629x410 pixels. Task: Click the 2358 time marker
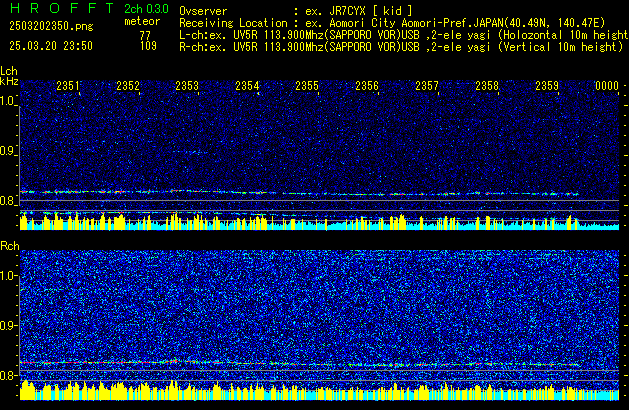(x=487, y=85)
